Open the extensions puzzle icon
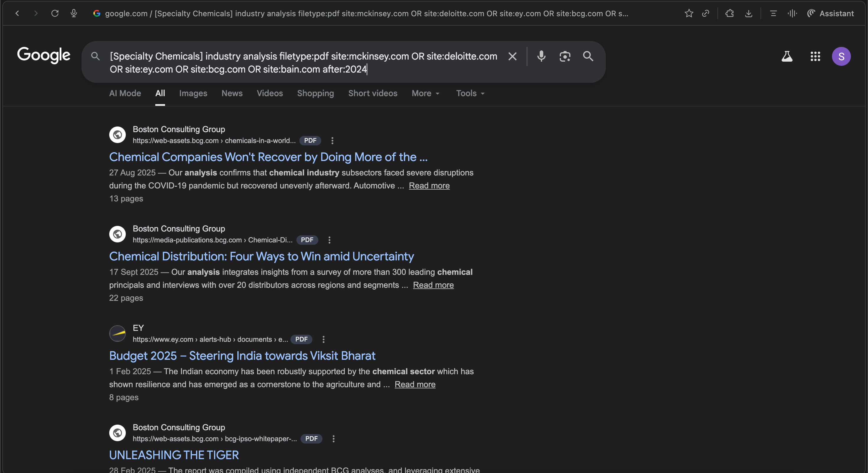This screenshot has height=473, width=868. (730, 14)
